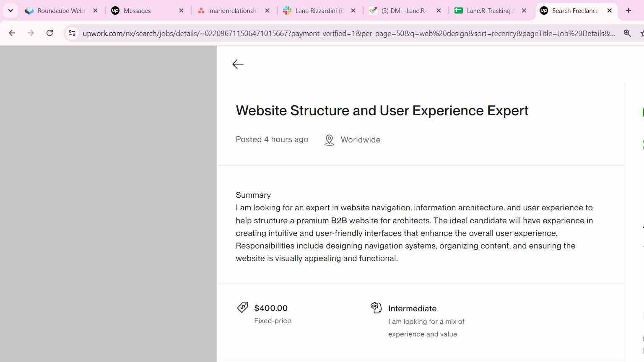Image resolution: width=644 pixels, height=362 pixels.
Task: Click the Intermediate experience level icon
Action: (x=377, y=308)
